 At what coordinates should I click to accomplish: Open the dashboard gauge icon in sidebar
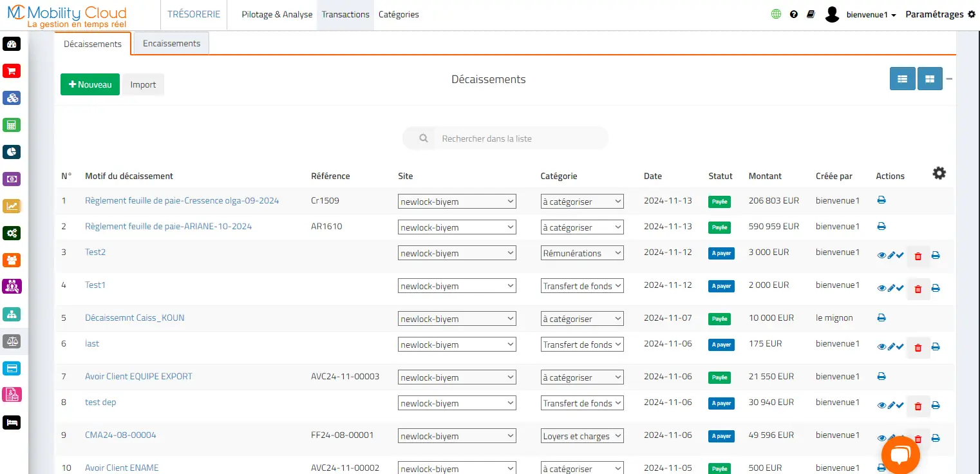pos(12,44)
